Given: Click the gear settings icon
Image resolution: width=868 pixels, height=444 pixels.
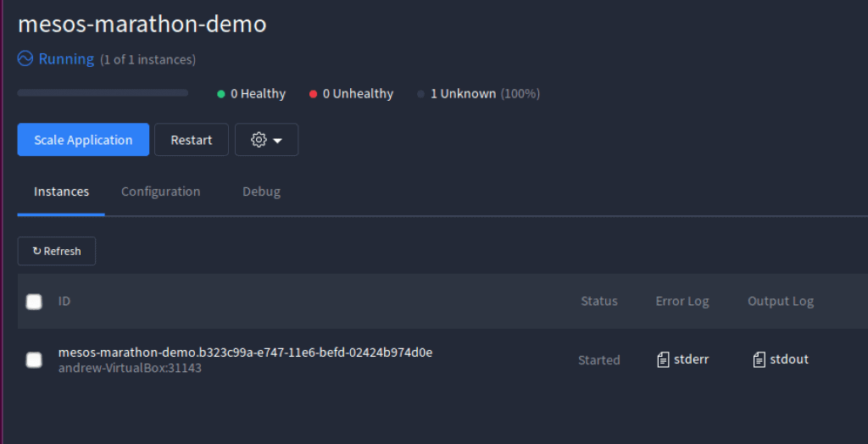Looking at the screenshot, I should pos(259,140).
